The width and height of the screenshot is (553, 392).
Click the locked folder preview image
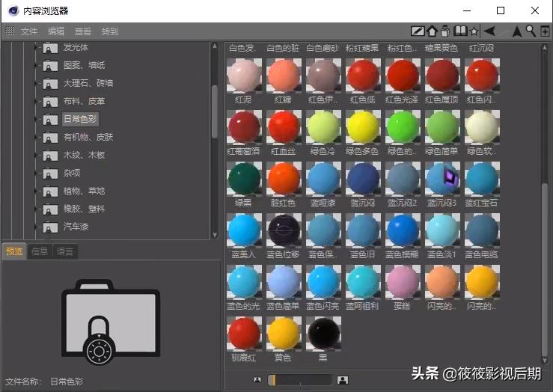[111, 322]
